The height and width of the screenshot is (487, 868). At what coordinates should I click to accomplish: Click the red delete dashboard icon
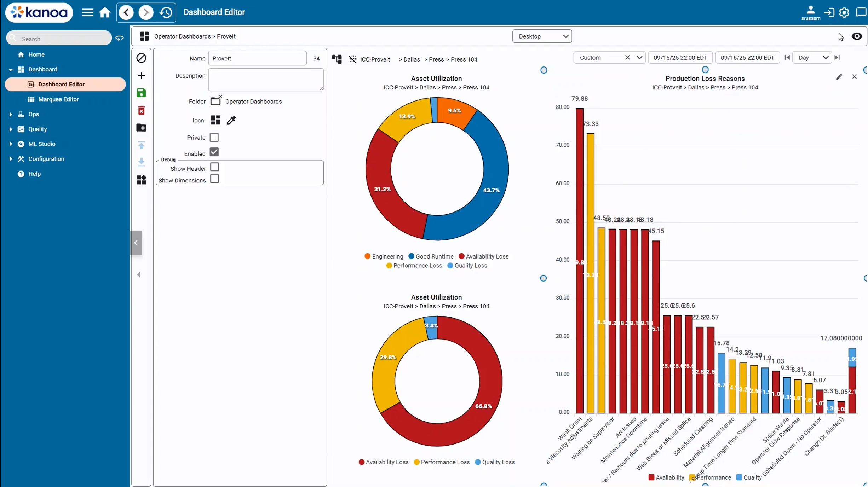tap(141, 110)
